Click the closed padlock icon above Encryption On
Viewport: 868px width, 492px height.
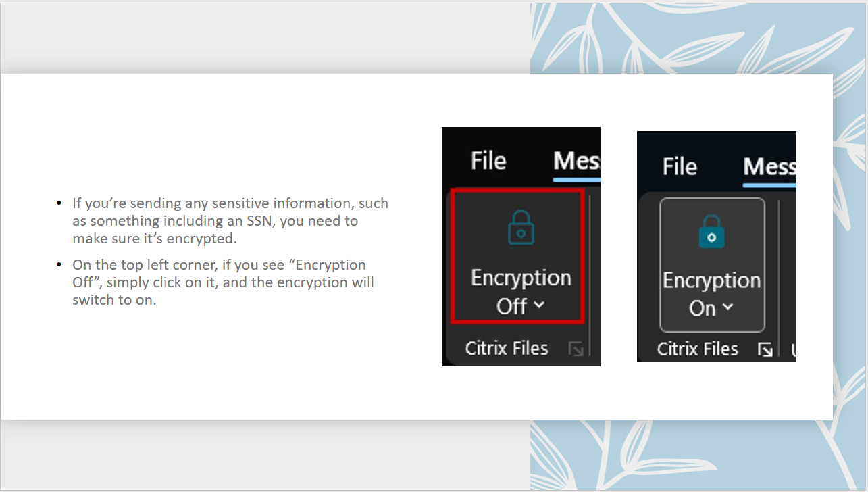711,232
